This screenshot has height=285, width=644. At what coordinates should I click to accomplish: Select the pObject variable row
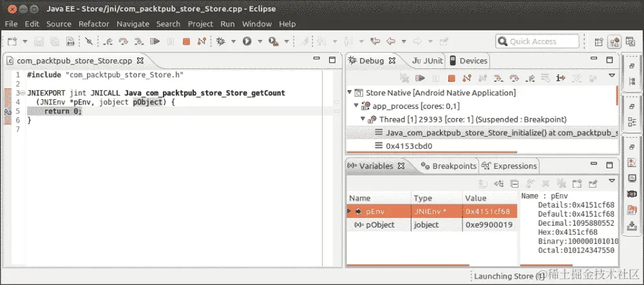point(431,225)
